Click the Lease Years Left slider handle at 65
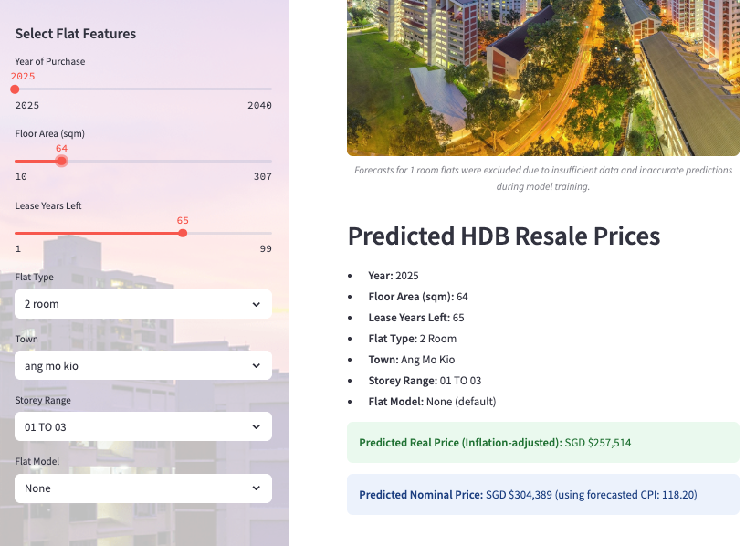Image resolution: width=756 pixels, height=546 pixels. 183,233
